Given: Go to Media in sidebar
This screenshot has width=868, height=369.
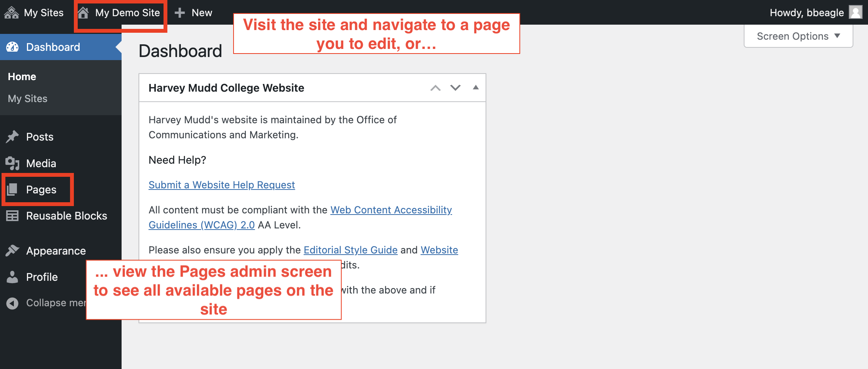Looking at the screenshot, I should [41, 163].
